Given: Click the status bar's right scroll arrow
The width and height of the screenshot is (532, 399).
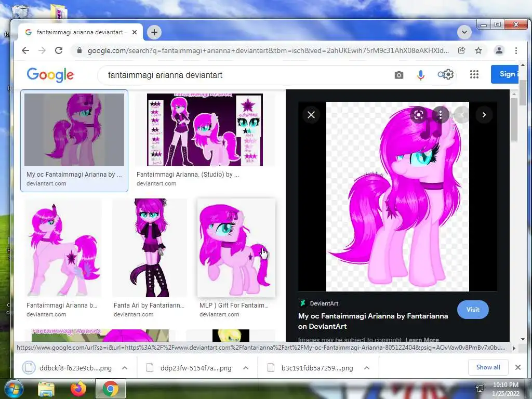Looking at the screenshot, I should [x=514, y=348].
